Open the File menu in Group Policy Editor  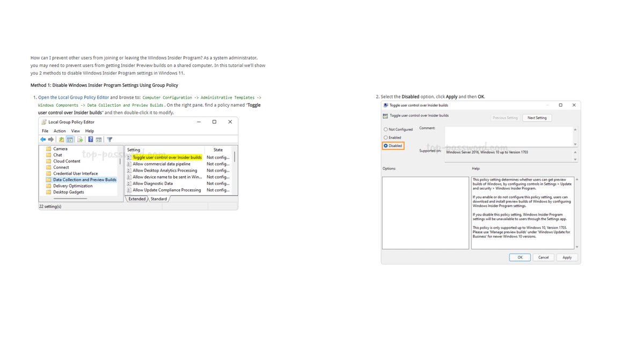(45, 131)
